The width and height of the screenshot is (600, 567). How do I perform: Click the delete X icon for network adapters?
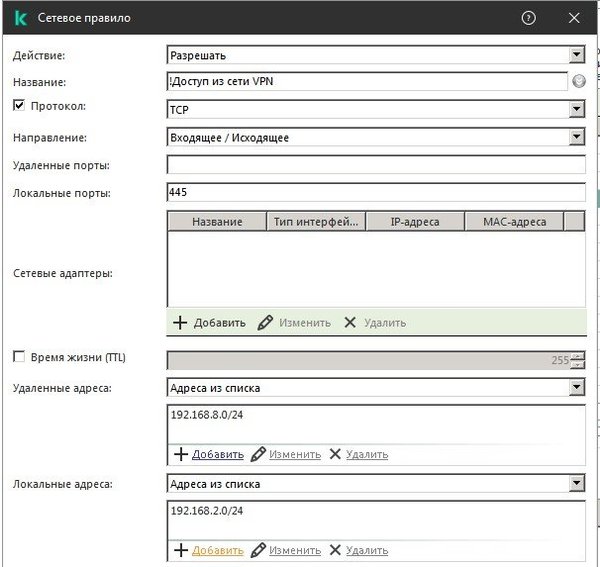coord(349,322)
